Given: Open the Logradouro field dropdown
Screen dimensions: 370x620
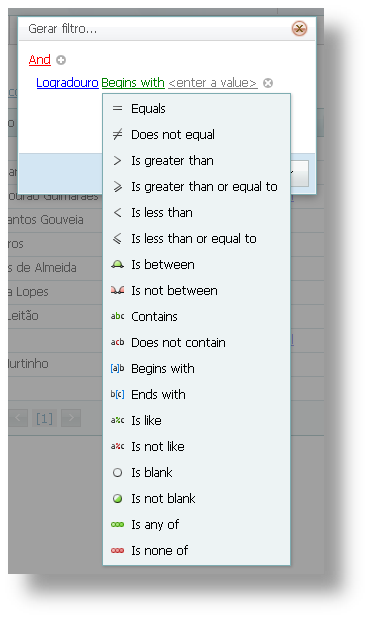Looking at the screenshot, I should [67, 83].
